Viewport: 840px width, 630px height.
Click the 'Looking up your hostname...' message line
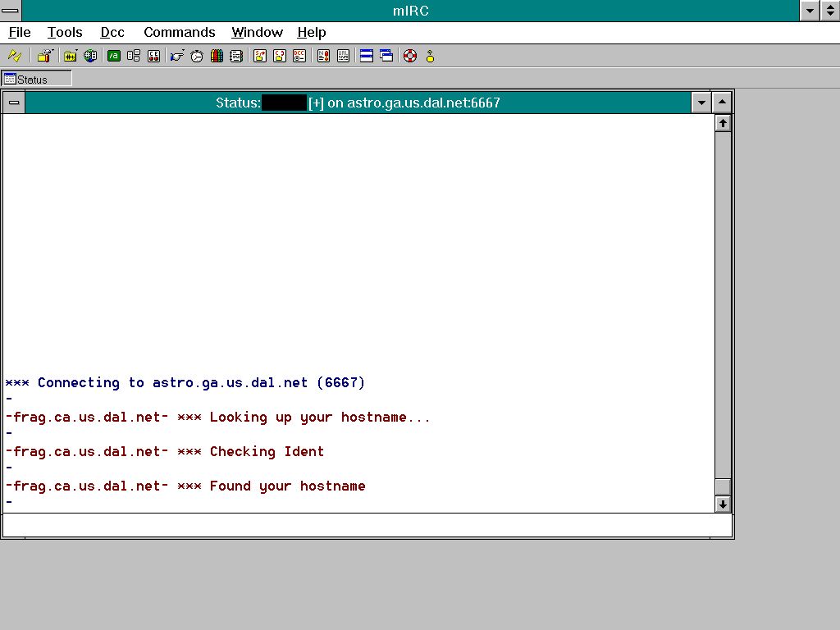[217, 418]
